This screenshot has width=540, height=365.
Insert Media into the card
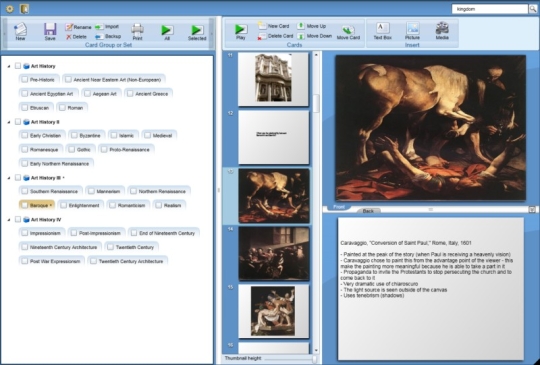click(442, 31)
